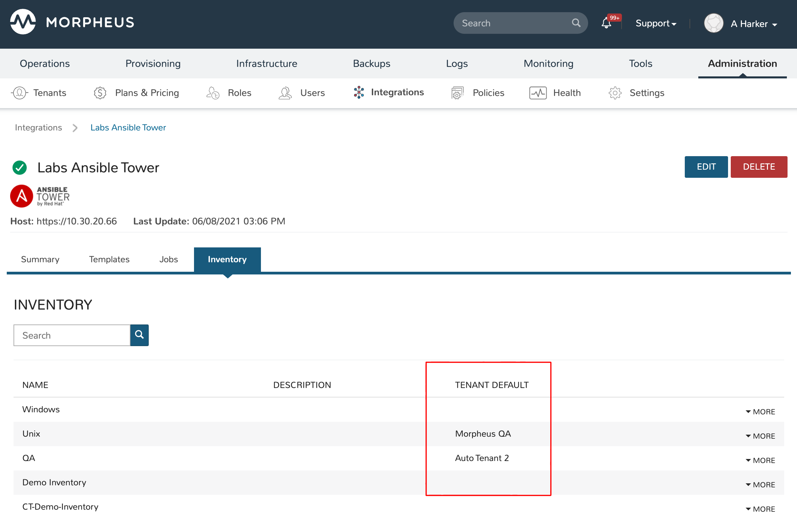Click the Tenants icon in submenu
This screenshot has height=532, width=797.
(x=20, y=93)
